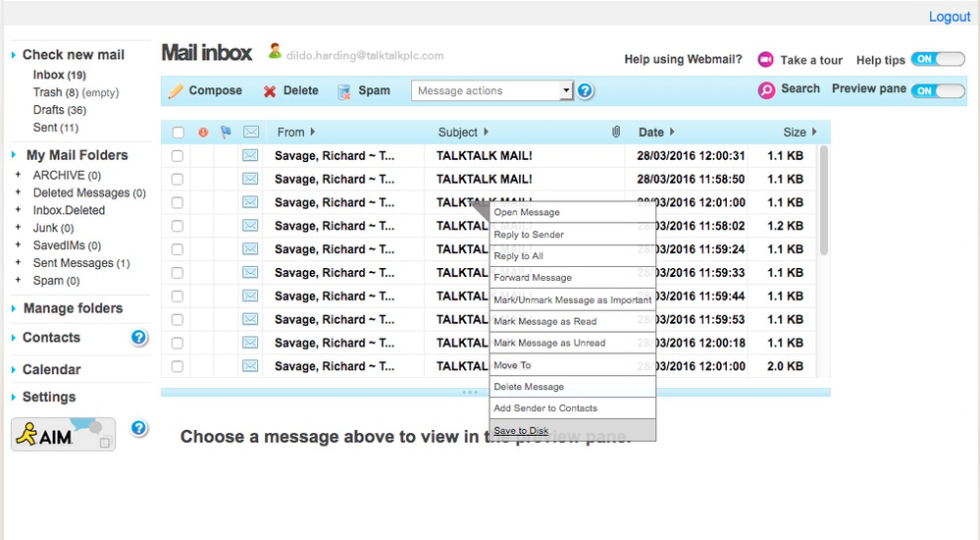Open the Inbox (19) folder
This screenshot has height=540, width=980.
[60, 75]
